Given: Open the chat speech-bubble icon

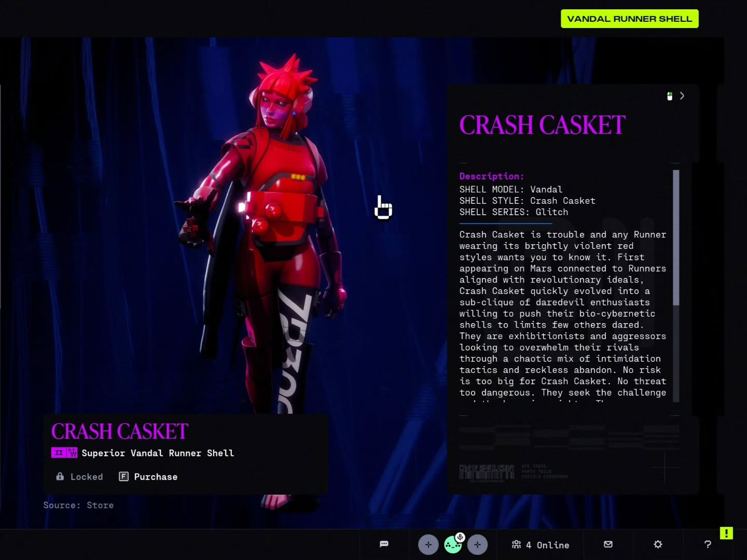Looking at the screenshot, I should coord(384,544).
